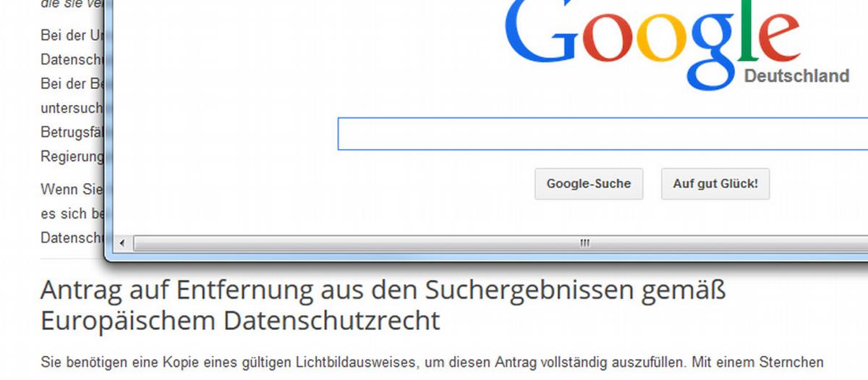Click the 'Europäischem Datenschutzrecht' heading line
Image resolution: width=868 pixels, height=380 pixels.
pyautogui.click(x=240, y=321)
